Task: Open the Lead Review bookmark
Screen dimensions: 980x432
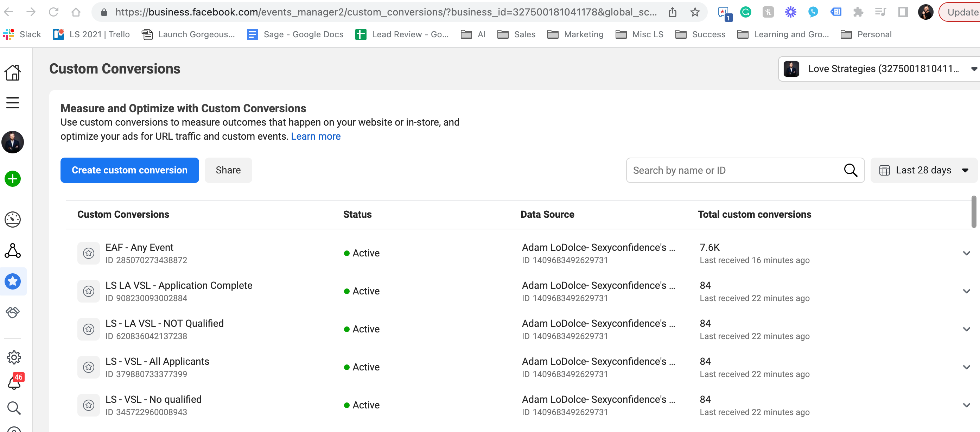Action: 402,34
